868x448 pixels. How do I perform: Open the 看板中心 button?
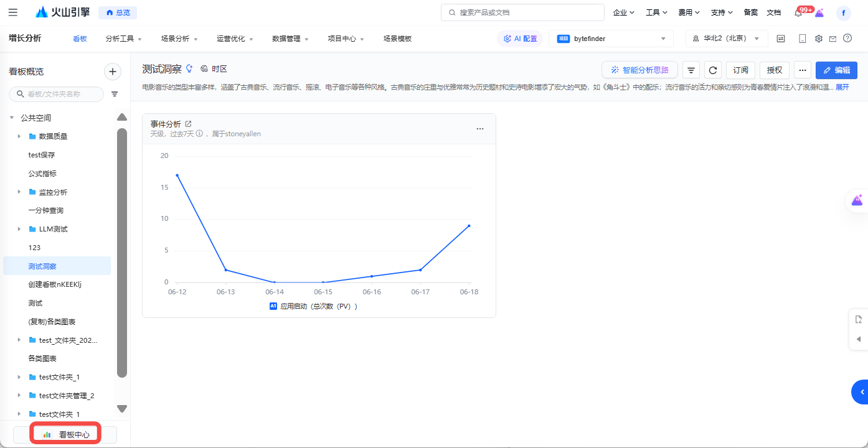[65, 434]
